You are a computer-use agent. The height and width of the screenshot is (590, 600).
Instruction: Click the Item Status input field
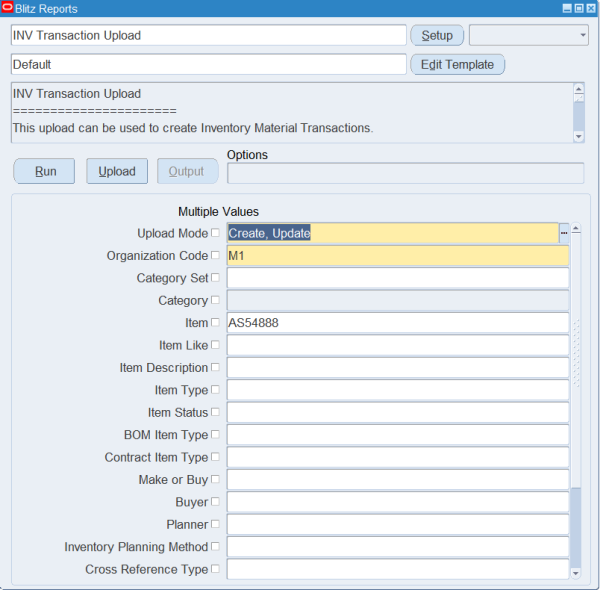click(x=398, y=412)
